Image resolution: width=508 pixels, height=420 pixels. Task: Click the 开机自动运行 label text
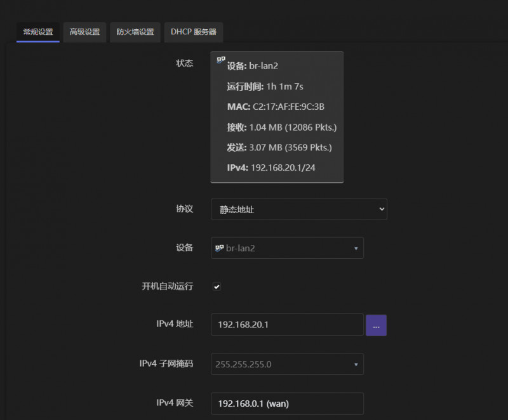click(167, 286)
